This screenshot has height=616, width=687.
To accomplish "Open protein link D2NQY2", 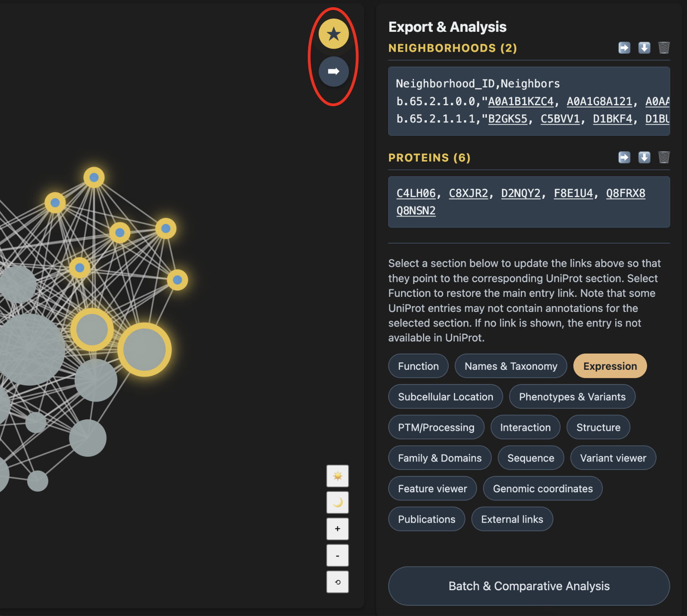I will click(521, 193).
